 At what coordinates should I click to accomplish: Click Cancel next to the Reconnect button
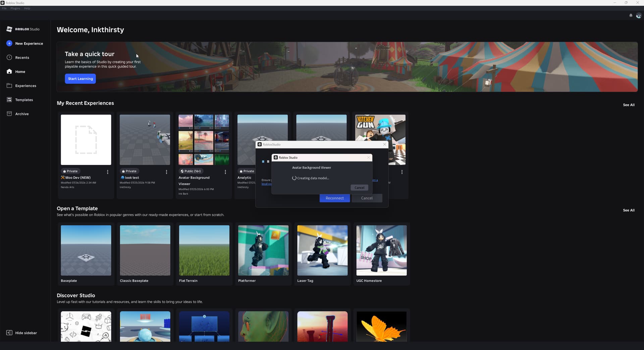pos(367,198)
